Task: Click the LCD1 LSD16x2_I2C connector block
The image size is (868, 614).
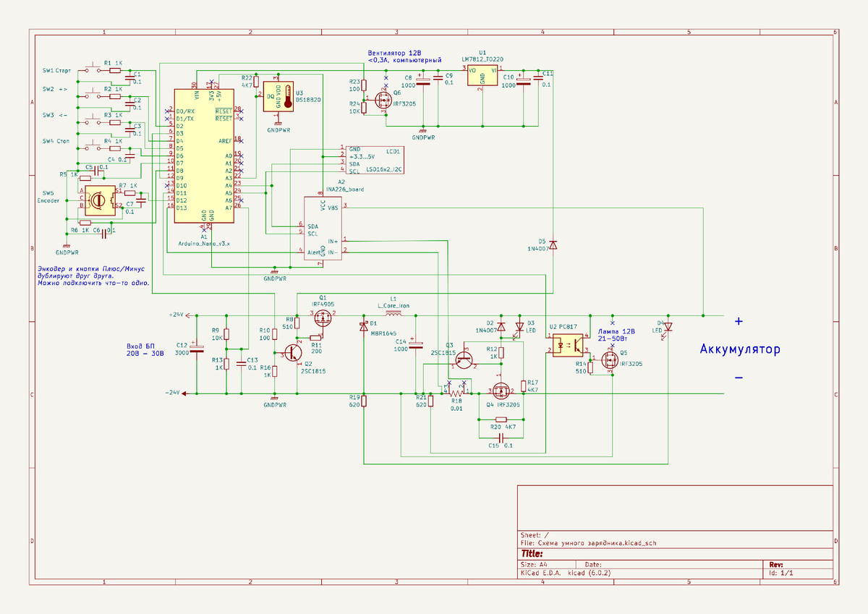Action: (x=375, y=161)
